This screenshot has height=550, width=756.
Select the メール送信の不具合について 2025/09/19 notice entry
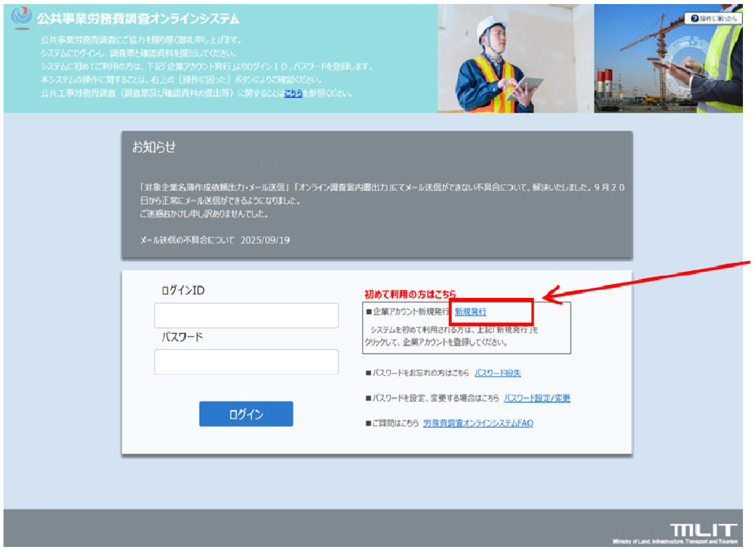[215, 240]
